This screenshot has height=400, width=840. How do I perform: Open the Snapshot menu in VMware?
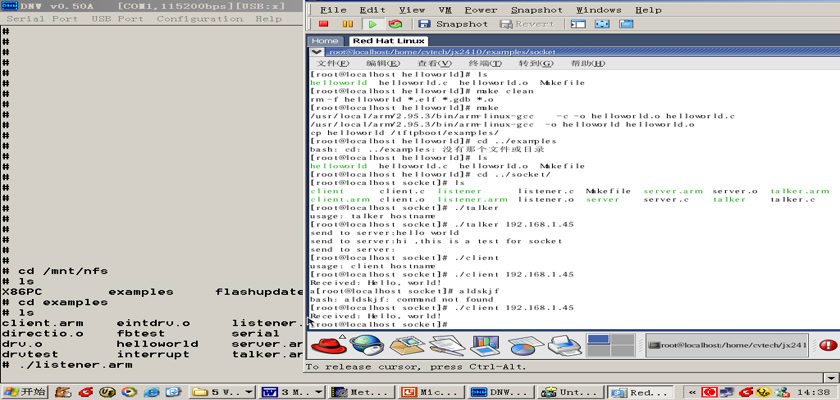pos(536,9)
